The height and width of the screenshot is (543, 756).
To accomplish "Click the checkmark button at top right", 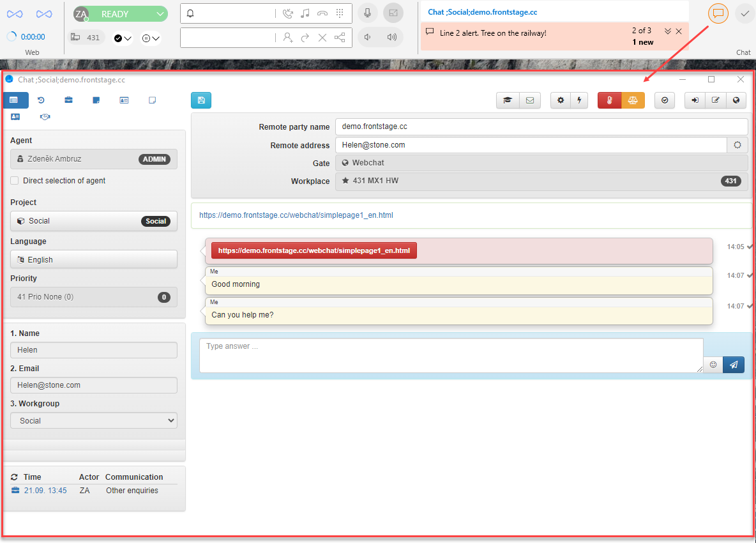I will [745, 13].
